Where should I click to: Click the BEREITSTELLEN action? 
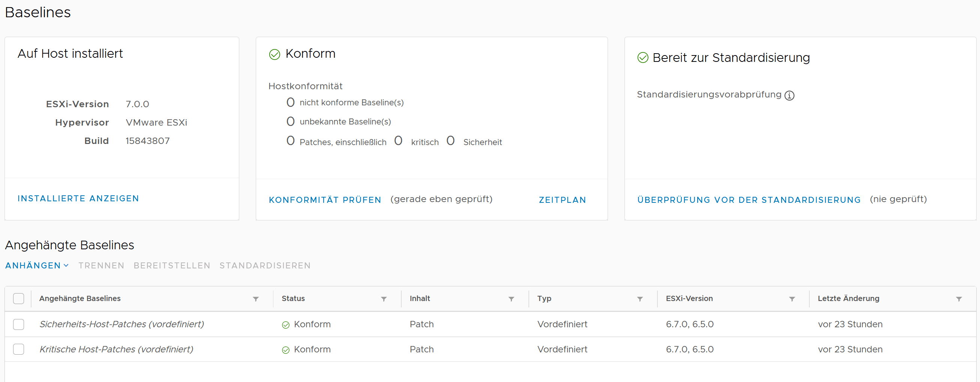[x=172, y=266]
